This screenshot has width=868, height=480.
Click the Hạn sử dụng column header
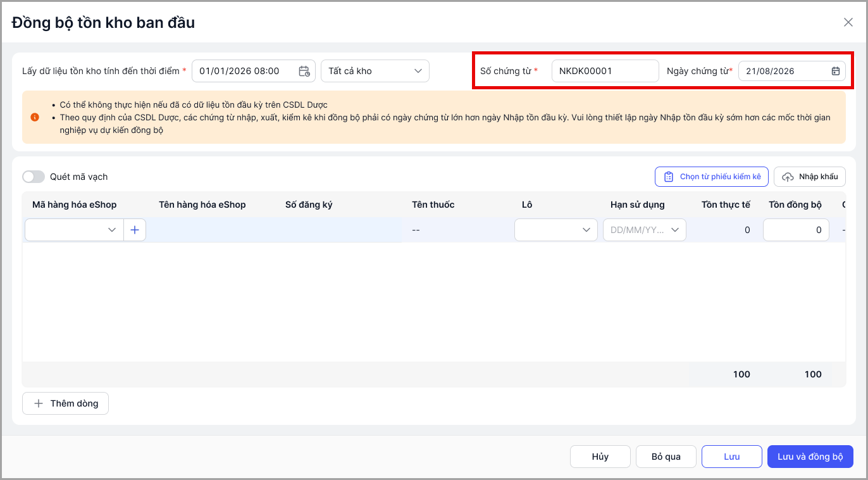point(638,205)
